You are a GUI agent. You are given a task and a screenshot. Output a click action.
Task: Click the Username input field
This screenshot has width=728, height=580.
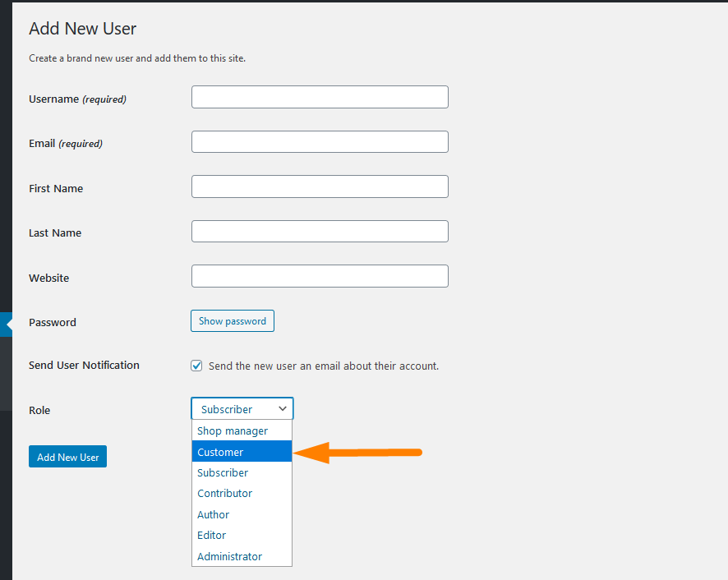320,97
